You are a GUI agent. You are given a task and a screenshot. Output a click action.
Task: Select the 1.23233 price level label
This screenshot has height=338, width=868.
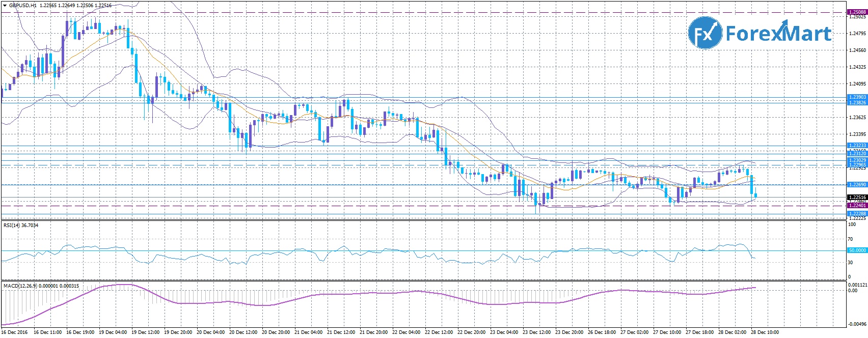856,146
